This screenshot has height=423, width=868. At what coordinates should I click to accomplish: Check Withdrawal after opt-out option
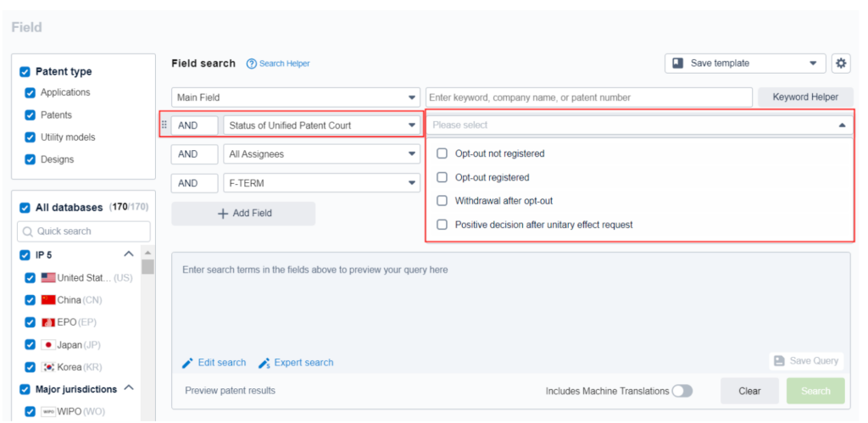pyautogui.click(x=442, y=201)
